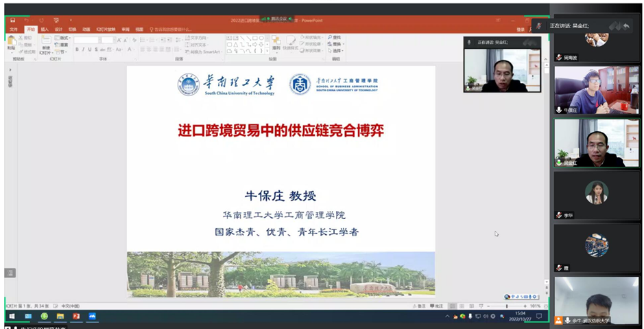644x329 pixels.
Task: Click the New Slide icon
Action: point(46,43)
